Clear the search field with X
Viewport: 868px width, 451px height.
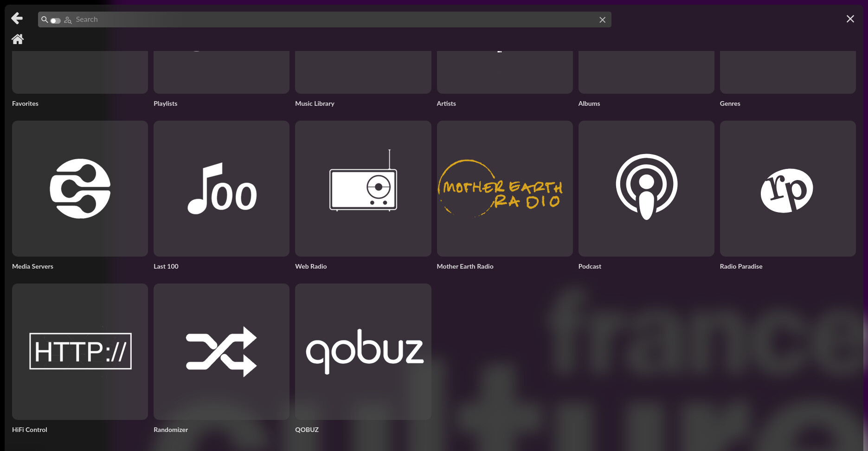[602, 20]
